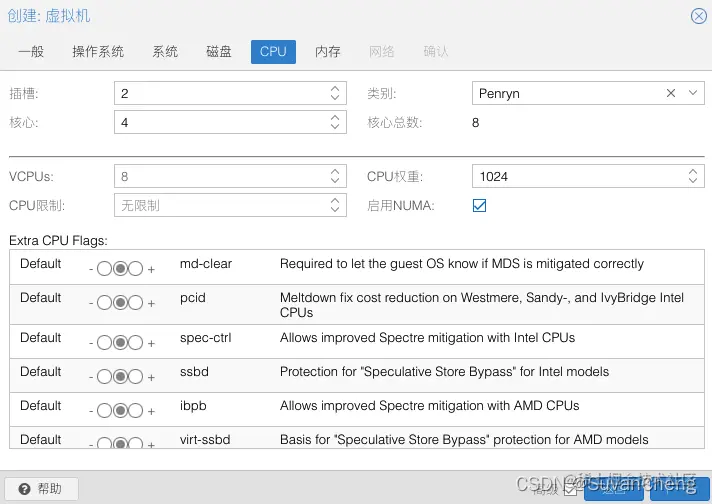This screenshot has width=712, height=504.
Task: Click the greyed-out 网络 tab
Action: pos(381,52)
